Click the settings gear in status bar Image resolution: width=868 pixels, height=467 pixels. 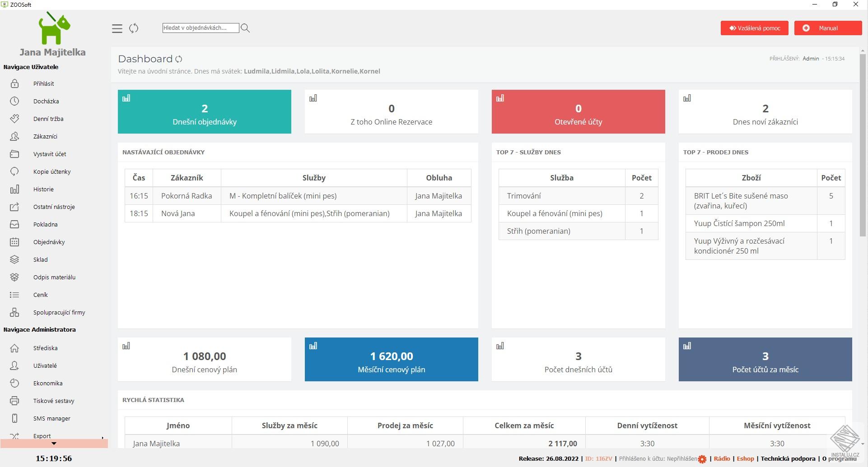(x=702, y=459)
